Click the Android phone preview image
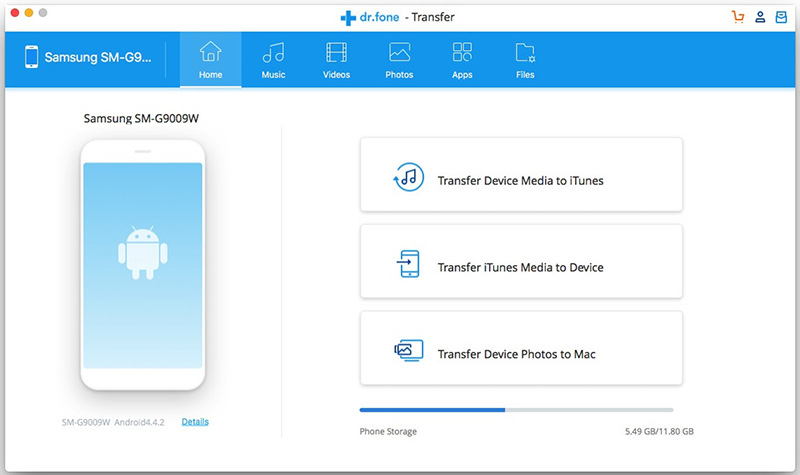 pyautogui.click(x=143, y=265)
